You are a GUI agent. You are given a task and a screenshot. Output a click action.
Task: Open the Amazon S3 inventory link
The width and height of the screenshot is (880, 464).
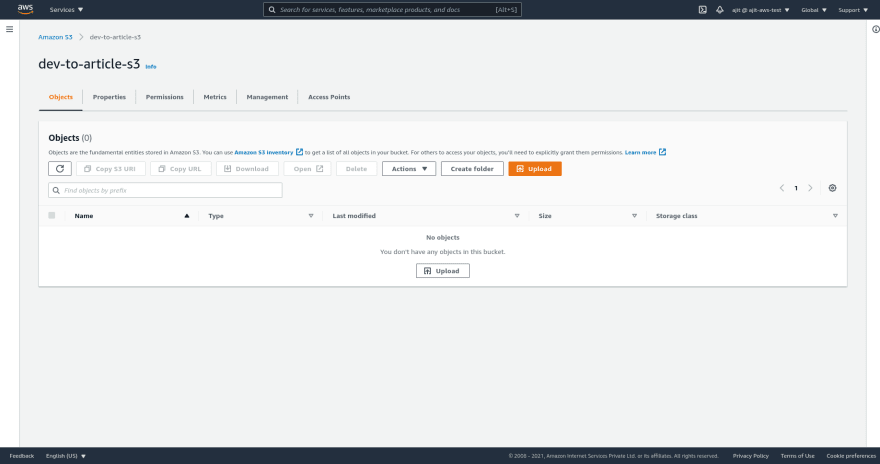(x=264, y=152)
